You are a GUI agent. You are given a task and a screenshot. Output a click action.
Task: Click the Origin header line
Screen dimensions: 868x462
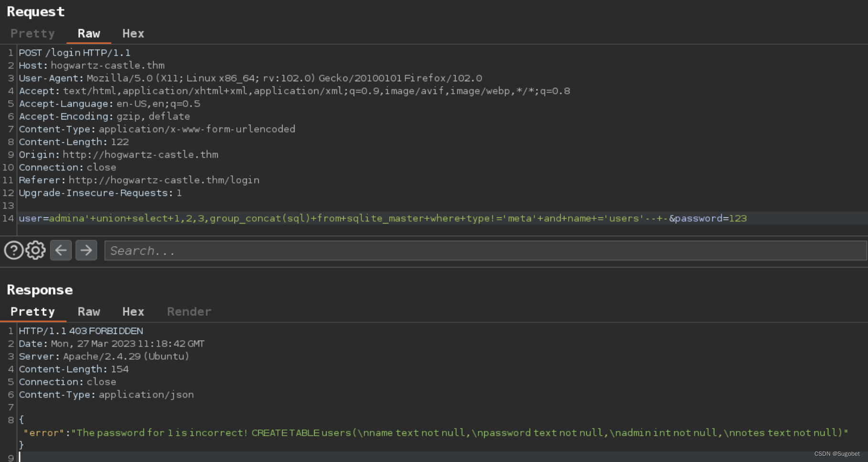pyautogui.click(x=118, y=154)
